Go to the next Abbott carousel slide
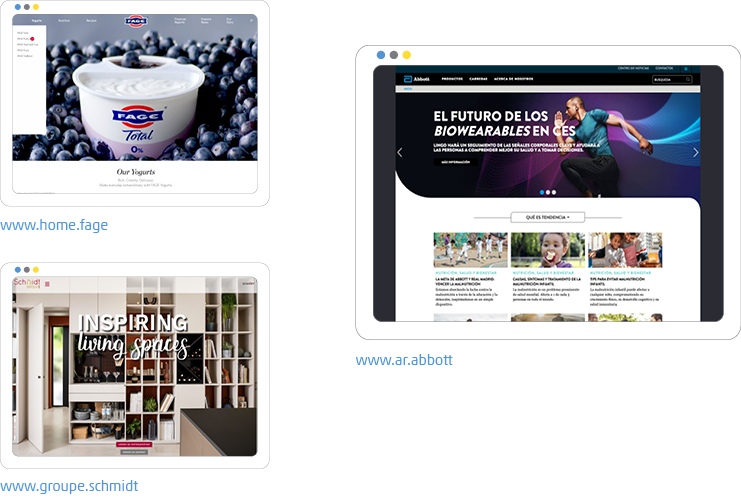The width and height of the screenshot is (741, 500). (696, 153)
